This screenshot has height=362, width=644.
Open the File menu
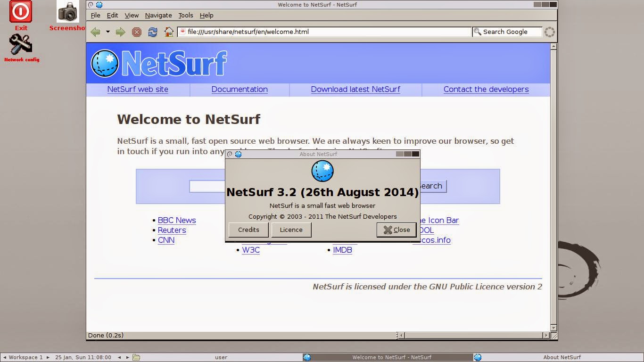point(95,16)
